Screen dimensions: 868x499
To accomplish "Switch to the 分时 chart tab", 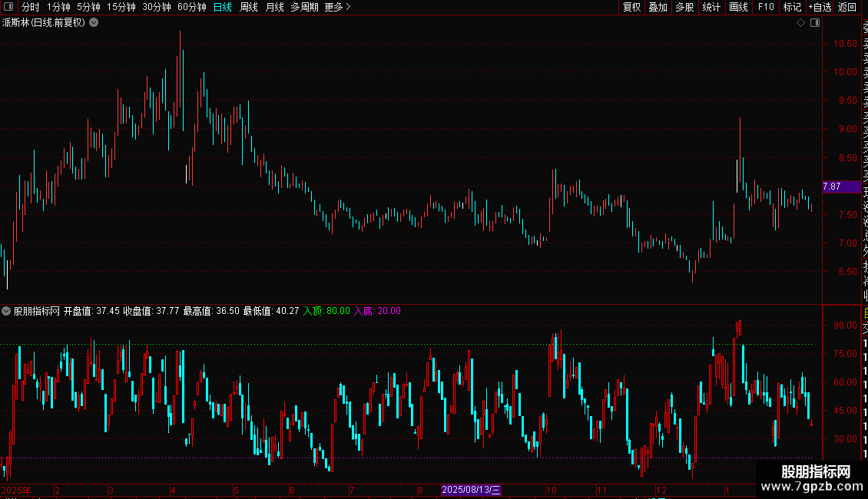I will point(31,7).
